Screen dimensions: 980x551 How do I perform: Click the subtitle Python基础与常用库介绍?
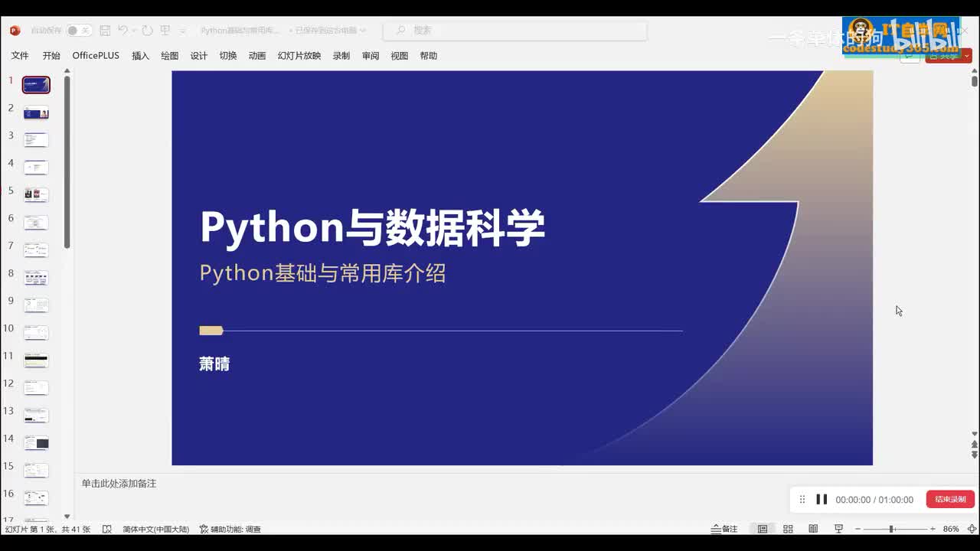tap(322, 273)
